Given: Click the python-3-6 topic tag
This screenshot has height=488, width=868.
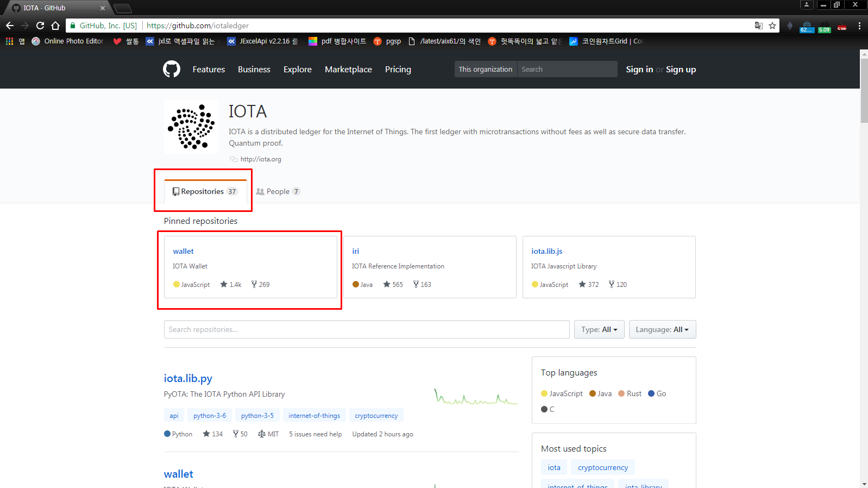Looking at the screenshot, I should 210,416.
